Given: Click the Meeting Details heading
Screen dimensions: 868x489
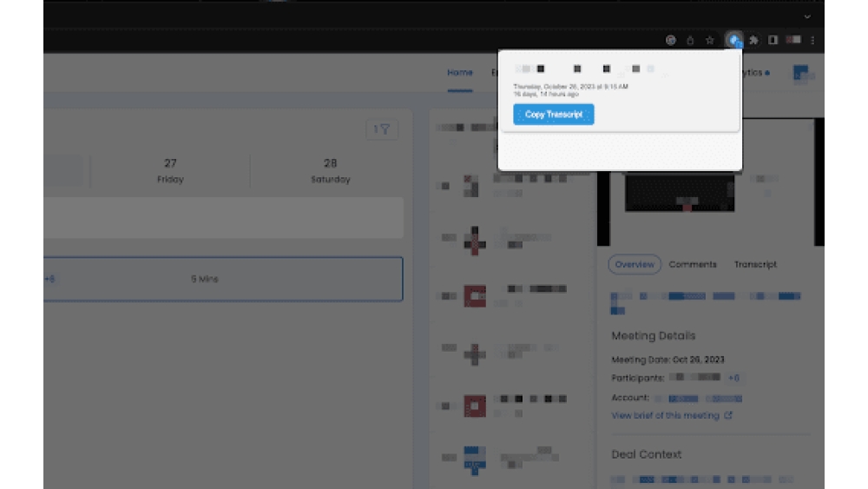Looking at the screenshot, I should pyautogui.click(x=654, y=335).
